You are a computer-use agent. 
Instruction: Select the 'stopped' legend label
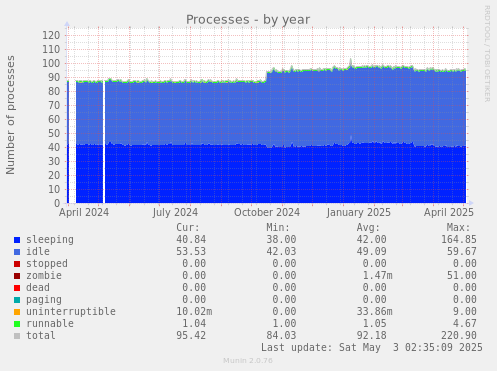[x=47, y=264]
